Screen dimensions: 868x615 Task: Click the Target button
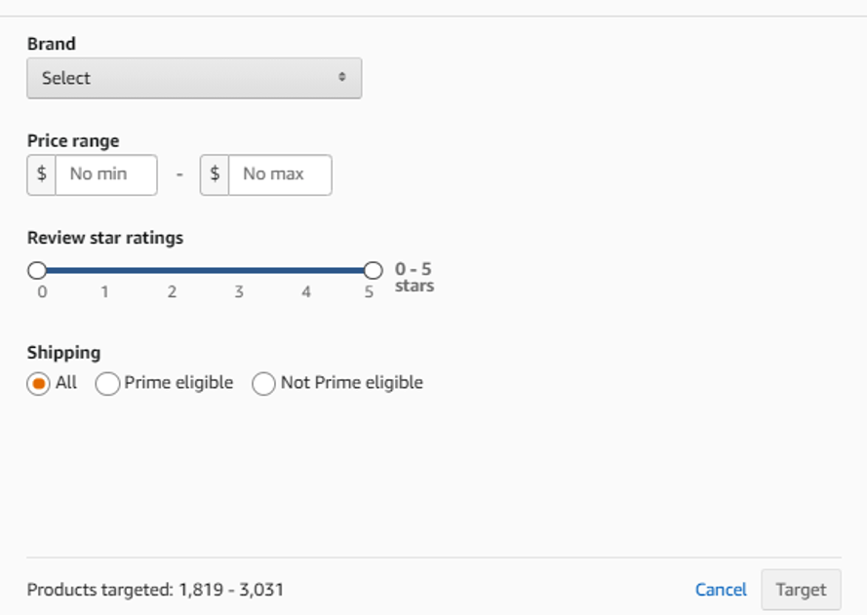click(801, 590)
